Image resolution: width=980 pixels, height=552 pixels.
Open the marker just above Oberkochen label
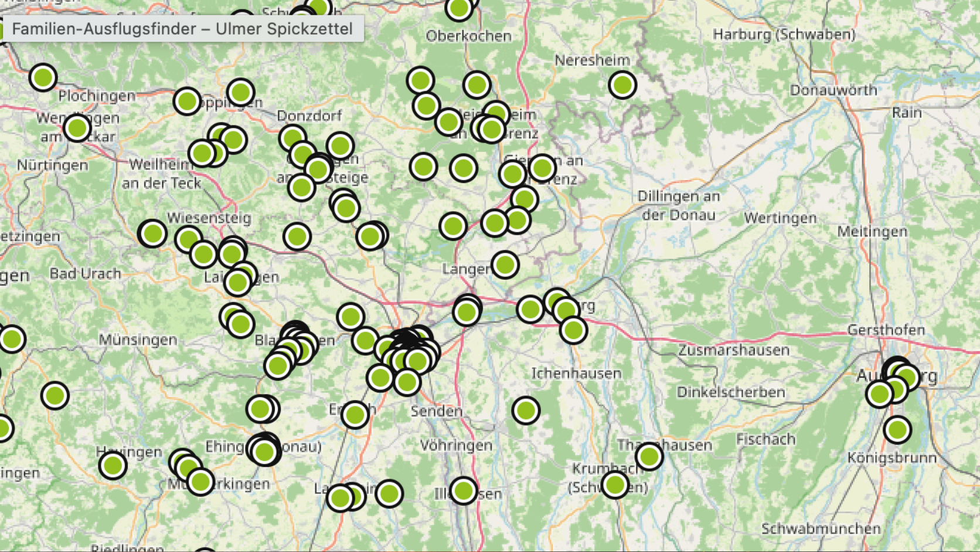pos(458,9)
